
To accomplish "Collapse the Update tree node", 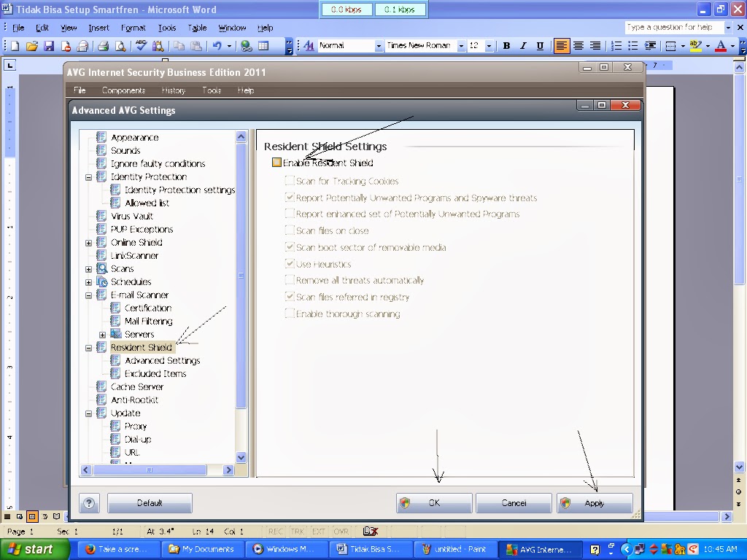I will coord(88,414).
